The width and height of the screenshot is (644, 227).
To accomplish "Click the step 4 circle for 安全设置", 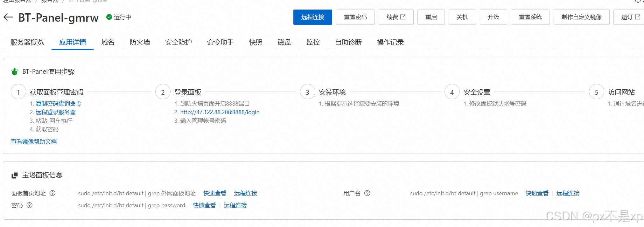I will [452, 92].
